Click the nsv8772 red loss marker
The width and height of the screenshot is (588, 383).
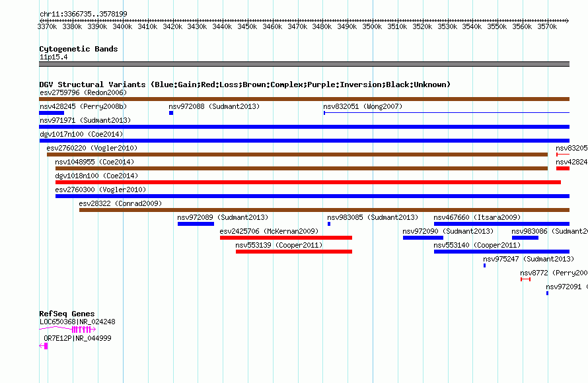coord(525,279)
